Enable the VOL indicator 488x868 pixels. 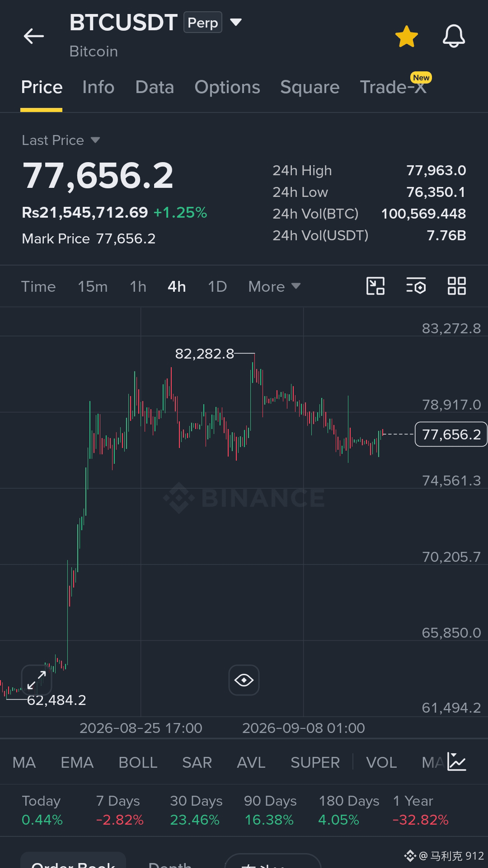[x=381, y=762]
